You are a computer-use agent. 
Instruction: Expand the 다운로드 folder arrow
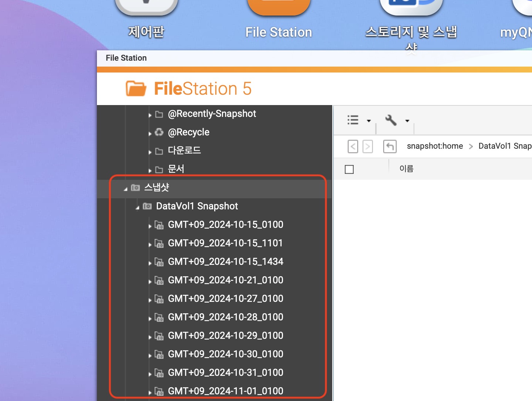coord(150,152)
